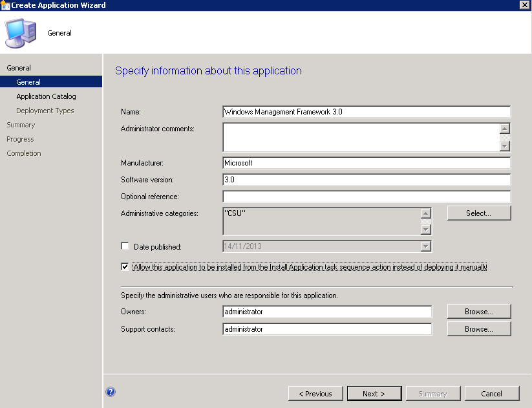The image size is (532, 408).
Task: Click into the Administrator comments text area
Action: click(361, 137)
